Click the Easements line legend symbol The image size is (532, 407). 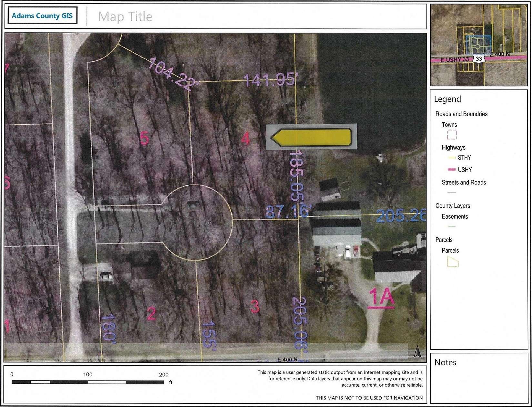(451, 226)
